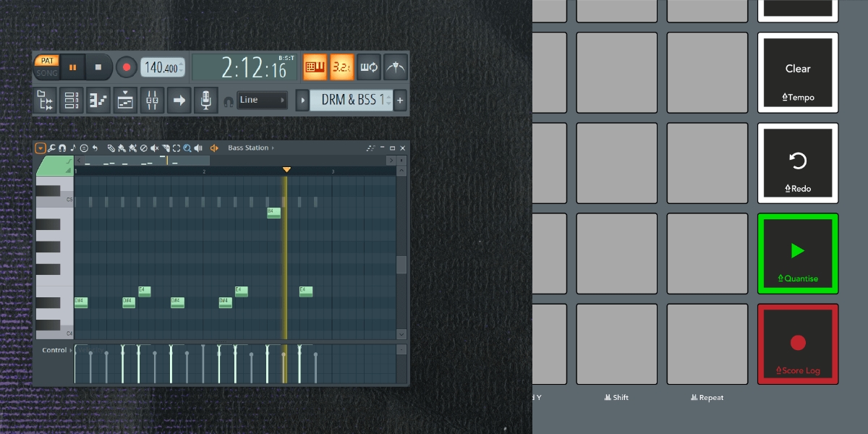Open piano roll options menu arrow
868x434 pixels.
pos(41,148)
